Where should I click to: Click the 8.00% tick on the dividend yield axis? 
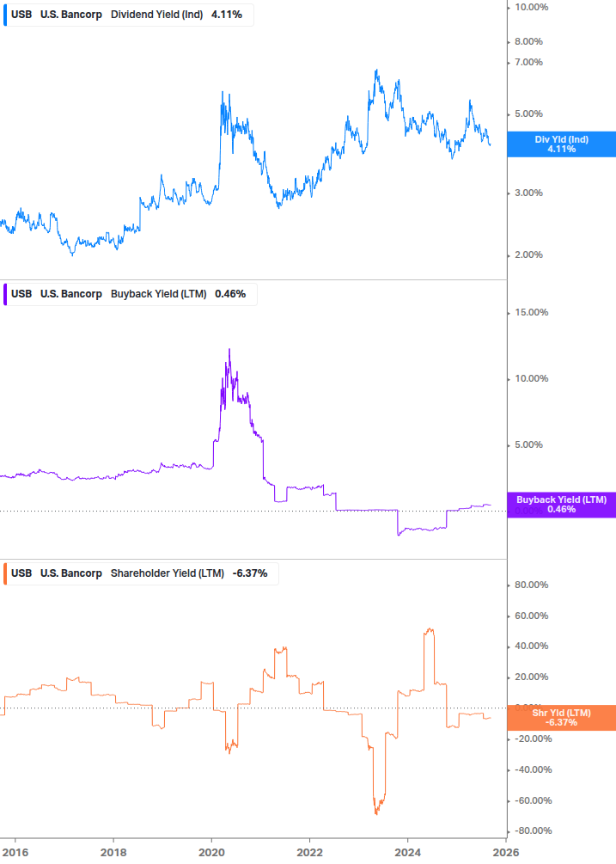click(528, 42)
